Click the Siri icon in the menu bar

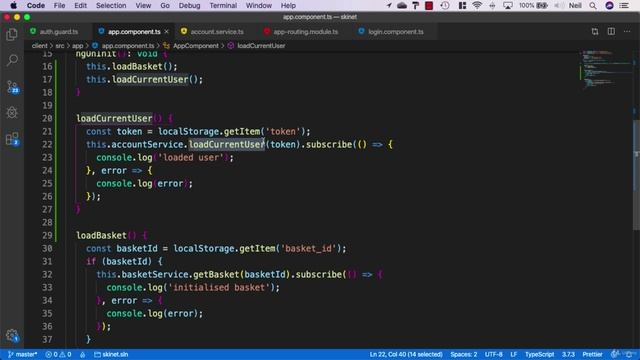point(609,5)
